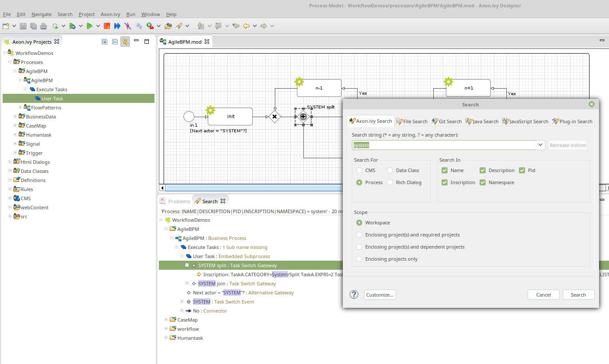Toggle the Skip All Breakpoints icon
Viewport: 609px width, 364px height.
128,26
